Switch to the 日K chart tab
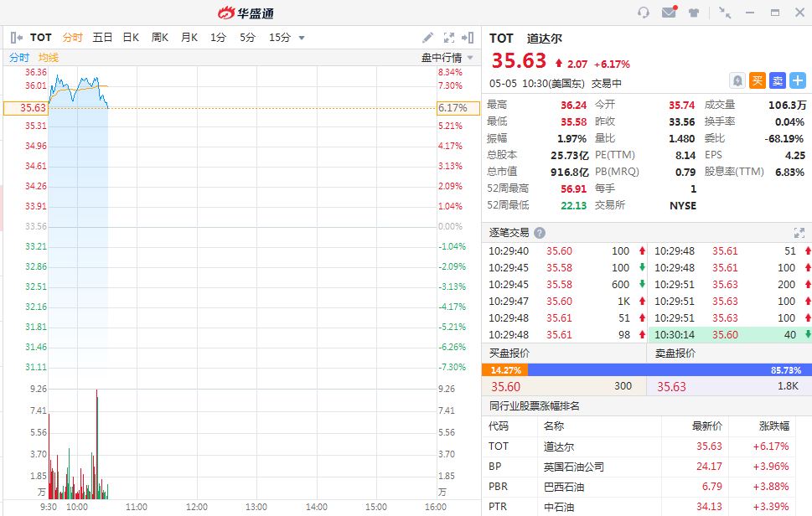Viewport: 812px width, 516px height. [x=131, y=38]
